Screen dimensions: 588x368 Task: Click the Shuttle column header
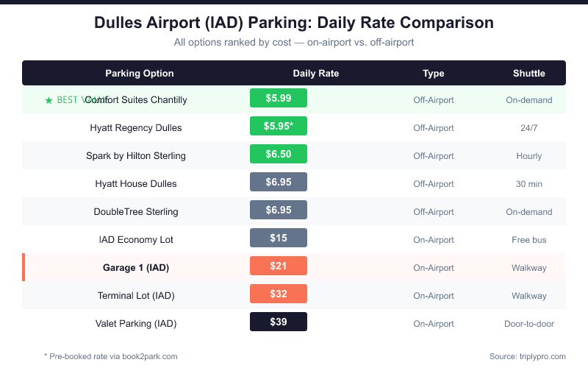529,73
